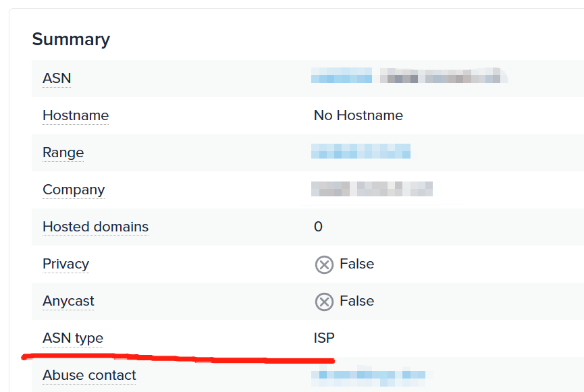Open the blurred Range link

tap(361, 151)
